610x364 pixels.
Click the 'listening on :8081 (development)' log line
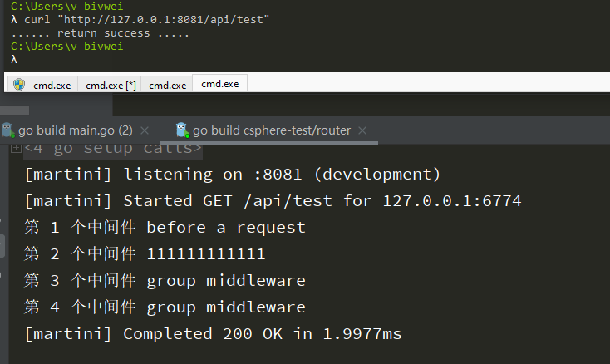(x=233, y=175)
